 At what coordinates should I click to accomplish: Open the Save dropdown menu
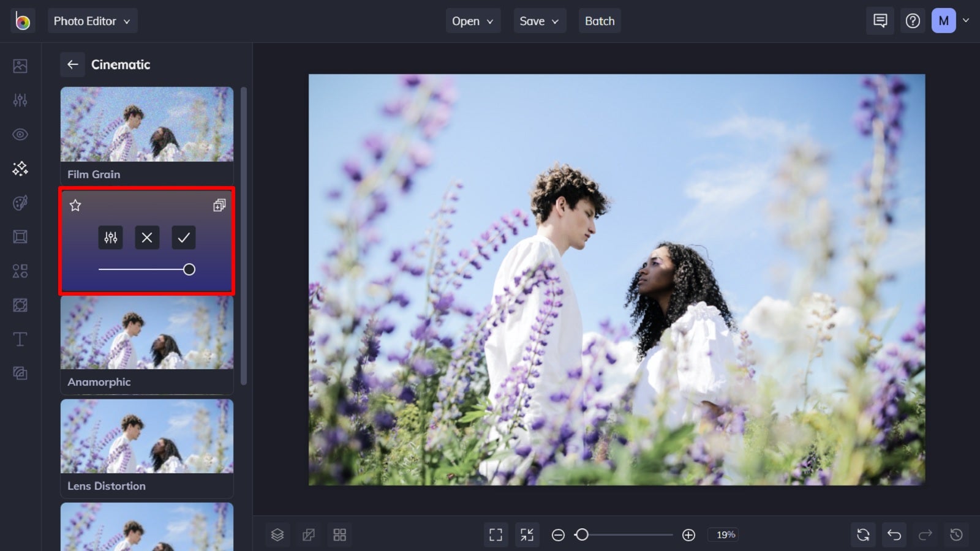click(x=538, y=20)
